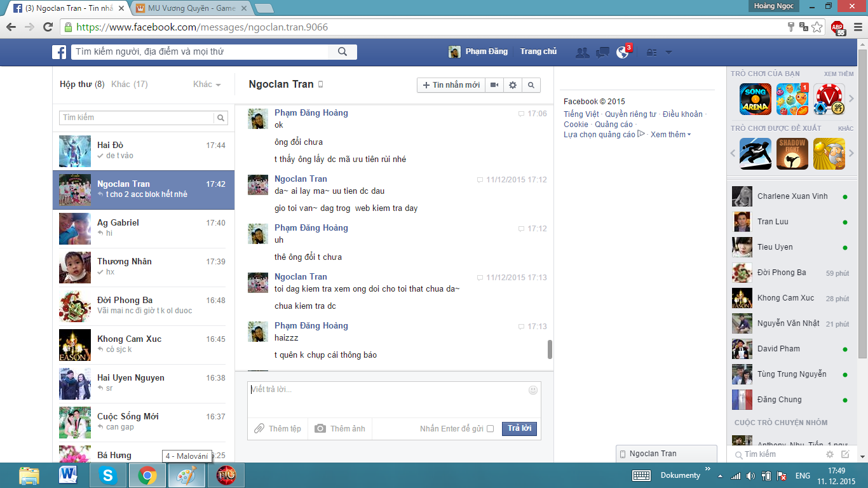Viewport: 868px width, 488px height.
Task: Show next suggested games with right arrow
Action: 851,154
